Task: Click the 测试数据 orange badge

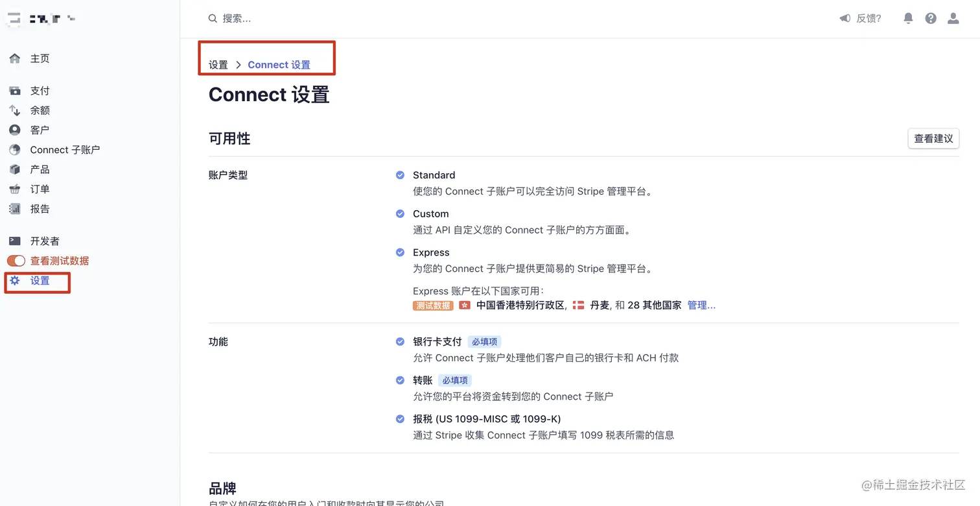Action: (x=433, y=306)
